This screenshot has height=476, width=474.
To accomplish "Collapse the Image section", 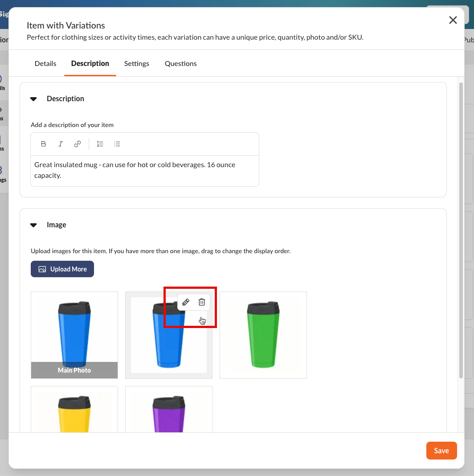I will [33, 225].
